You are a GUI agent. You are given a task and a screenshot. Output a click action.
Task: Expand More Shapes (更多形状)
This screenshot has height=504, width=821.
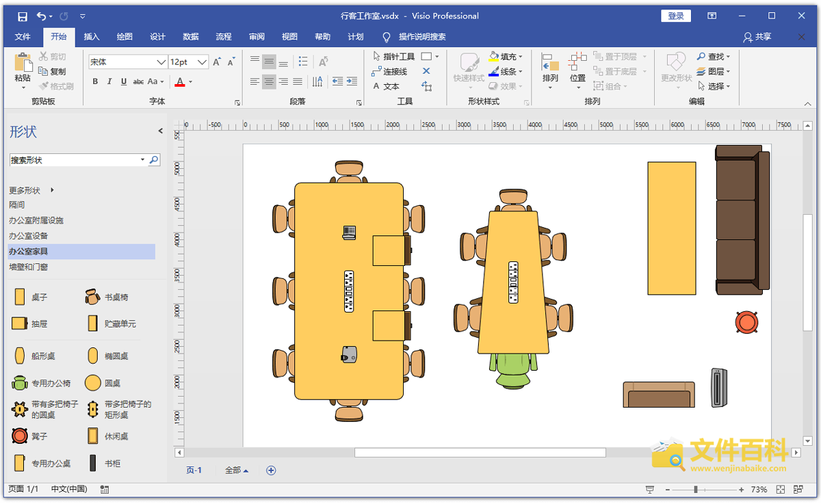coord(31,190)
